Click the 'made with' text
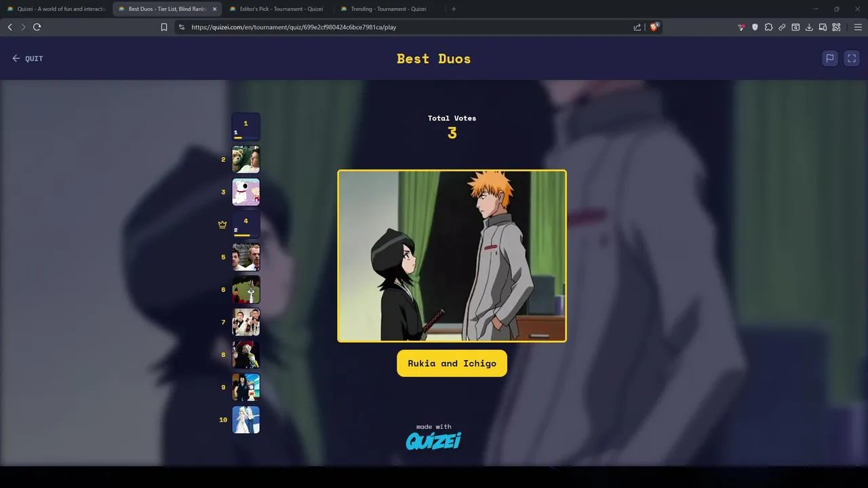Screen dimensions: 868x488 coord(433,426)
